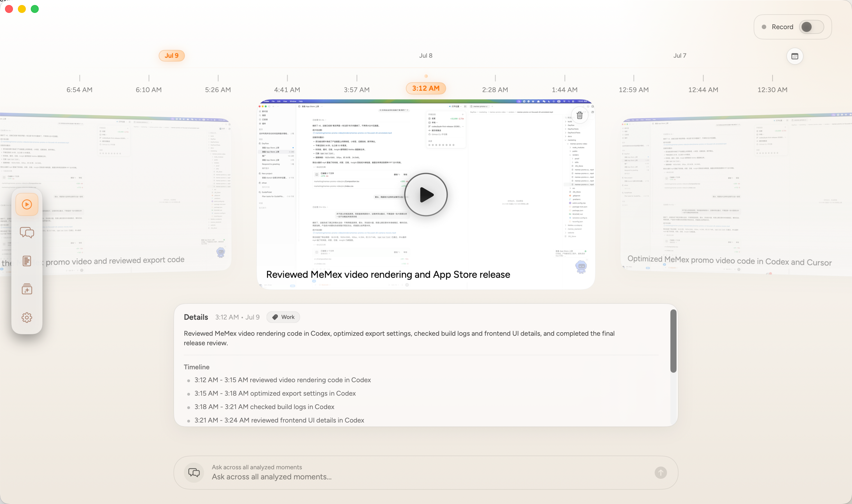
Task: Click the center card title about App Store release
Action: pos(388,274)
